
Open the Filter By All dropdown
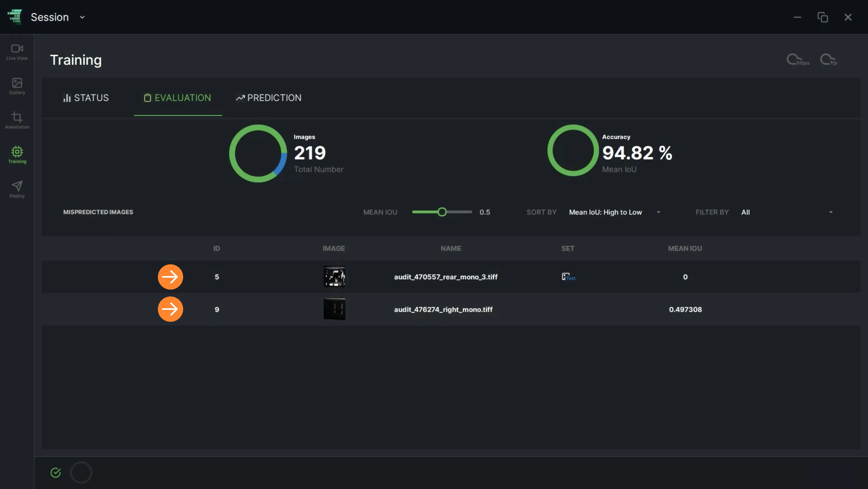tap(787, 212)
